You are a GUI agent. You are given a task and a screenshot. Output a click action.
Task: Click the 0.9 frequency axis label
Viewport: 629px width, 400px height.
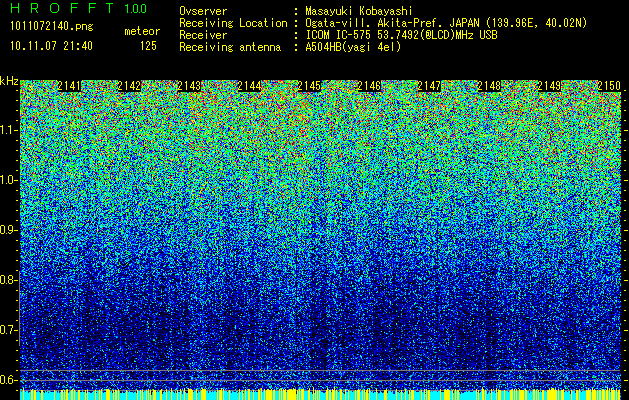pyautogui.click(x=8, y=230)
